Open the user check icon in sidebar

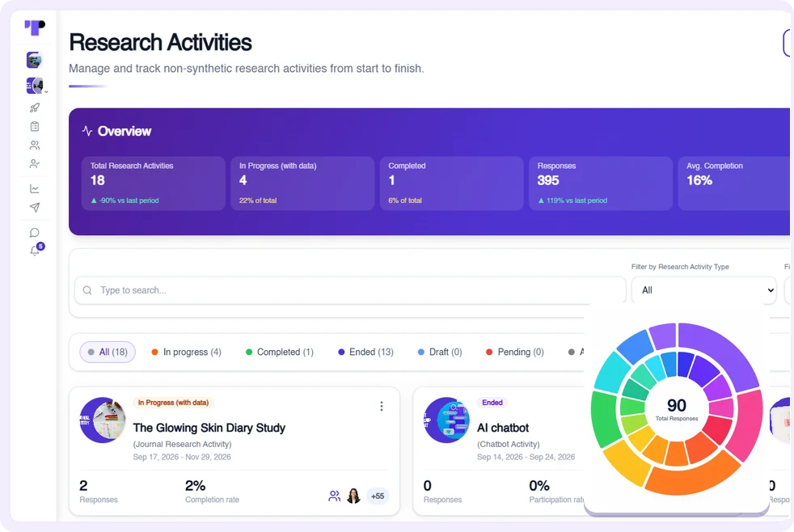pos(35,164)
